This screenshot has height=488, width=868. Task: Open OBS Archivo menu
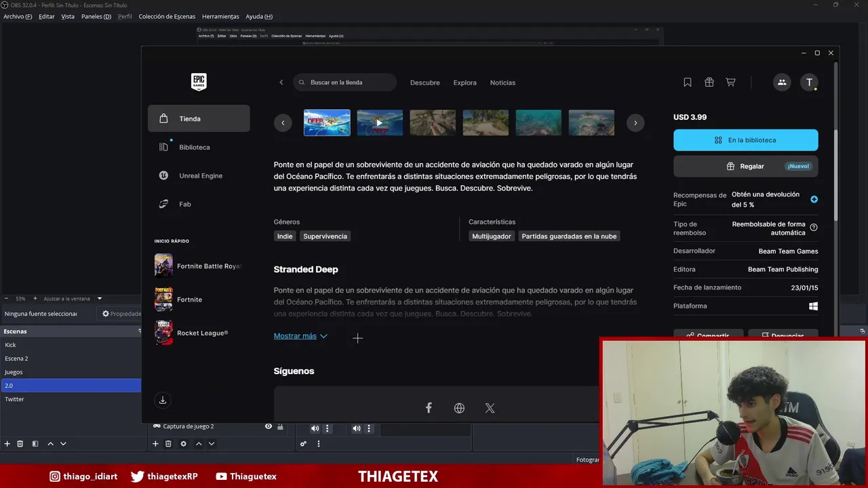[18, 16]
